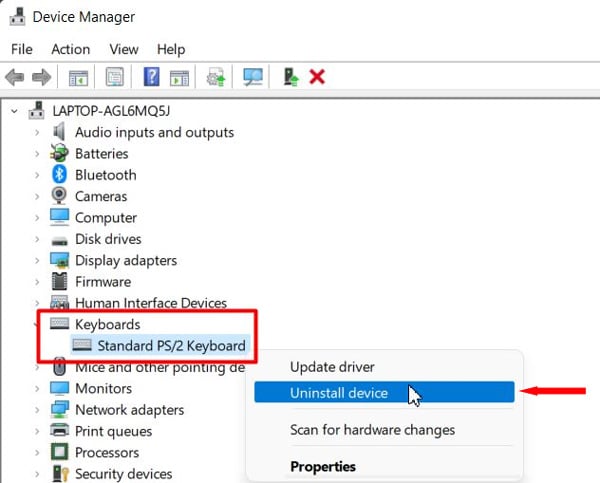Expand the Processors chevron
This screenshot has width=600, height=483.
pos(37,453)
